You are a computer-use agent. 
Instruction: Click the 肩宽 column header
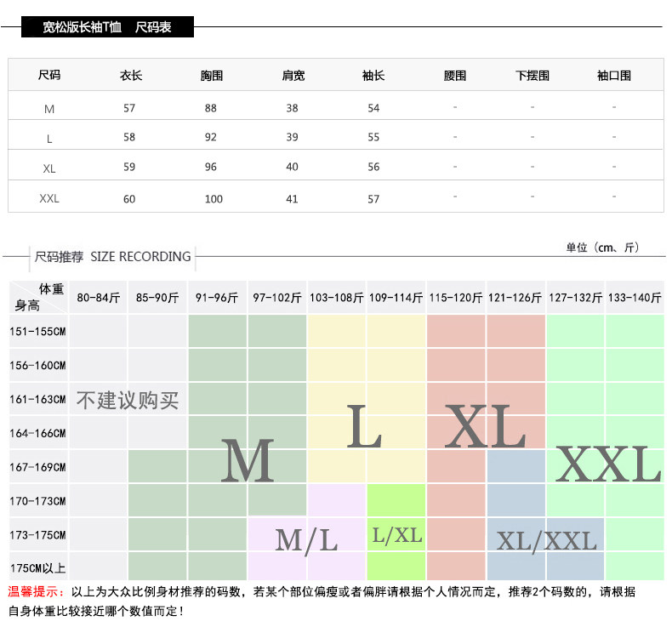coord(293,76)
